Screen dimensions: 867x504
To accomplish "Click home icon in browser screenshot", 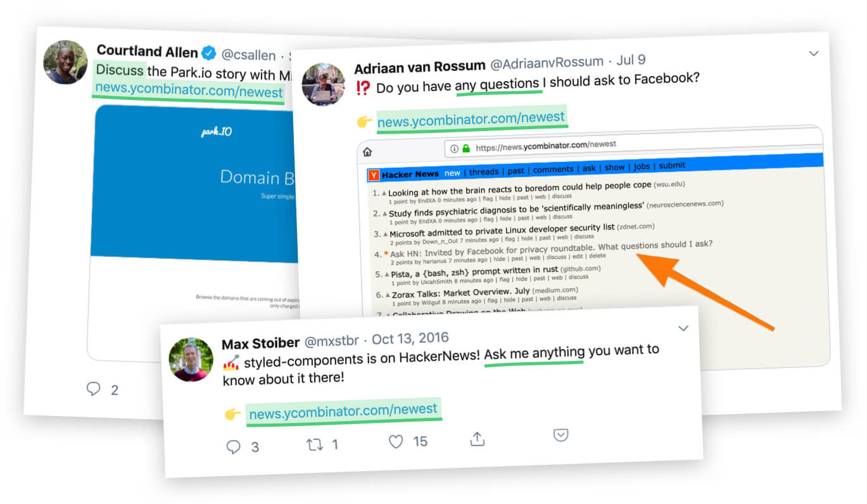I will [367, 153].
